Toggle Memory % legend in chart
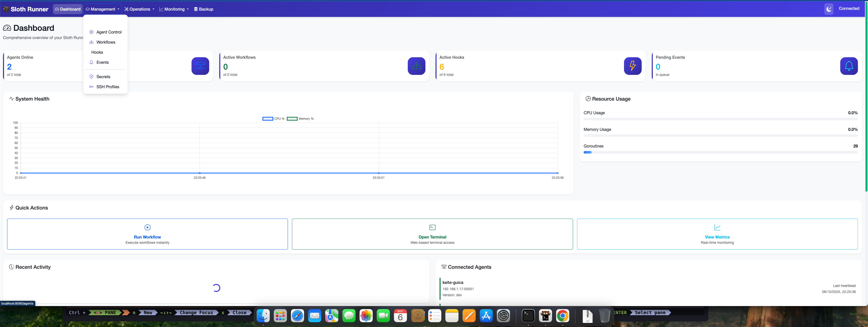 pos(300,118)
